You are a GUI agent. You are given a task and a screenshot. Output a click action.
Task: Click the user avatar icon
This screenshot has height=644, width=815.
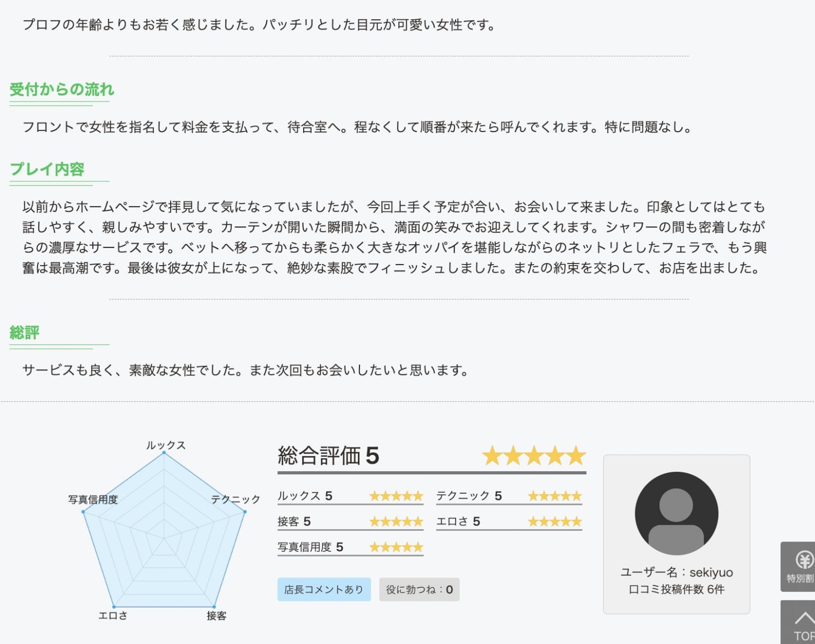(676, 514)
